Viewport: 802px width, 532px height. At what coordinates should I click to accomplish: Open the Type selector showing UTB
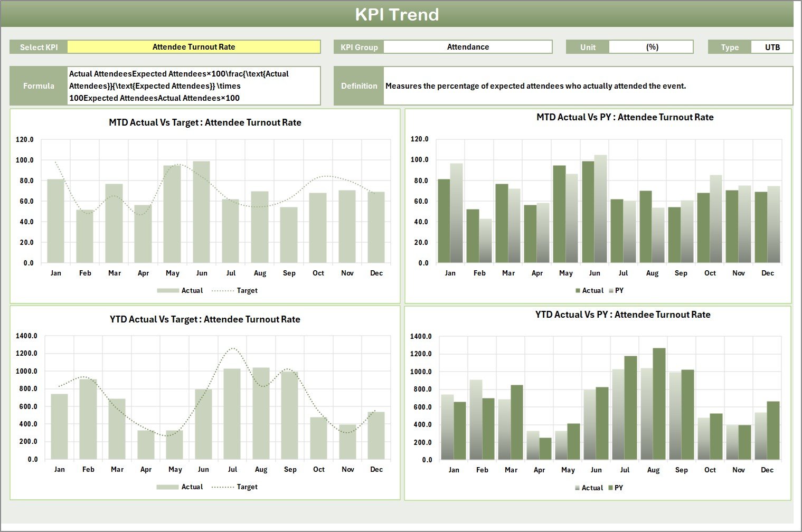[x=772, y=46]
